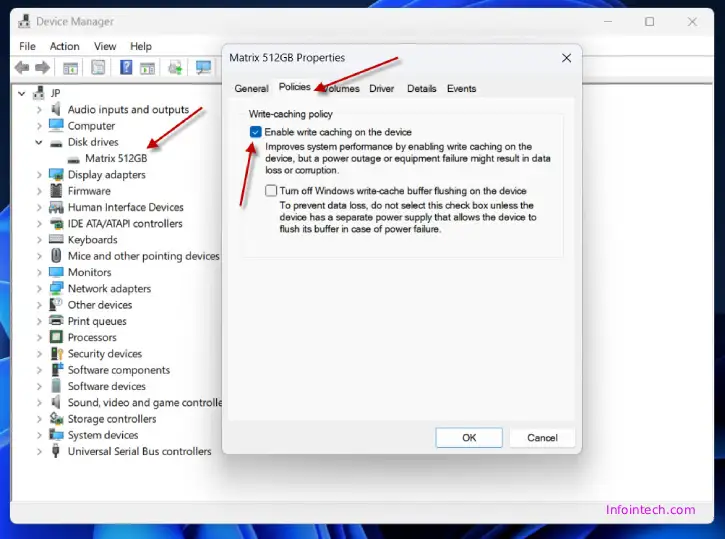
Task: Minimize the Device Manager window
Action: tap(608, 22)
